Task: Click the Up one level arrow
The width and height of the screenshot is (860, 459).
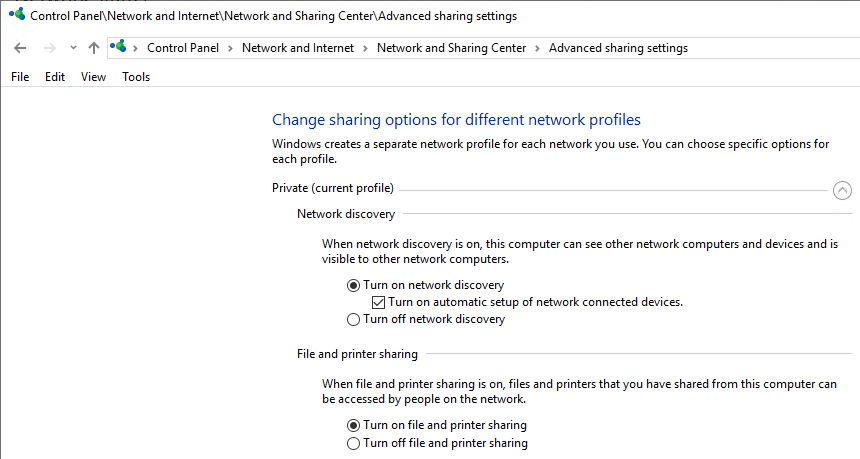Action: (x=94, y=48)
